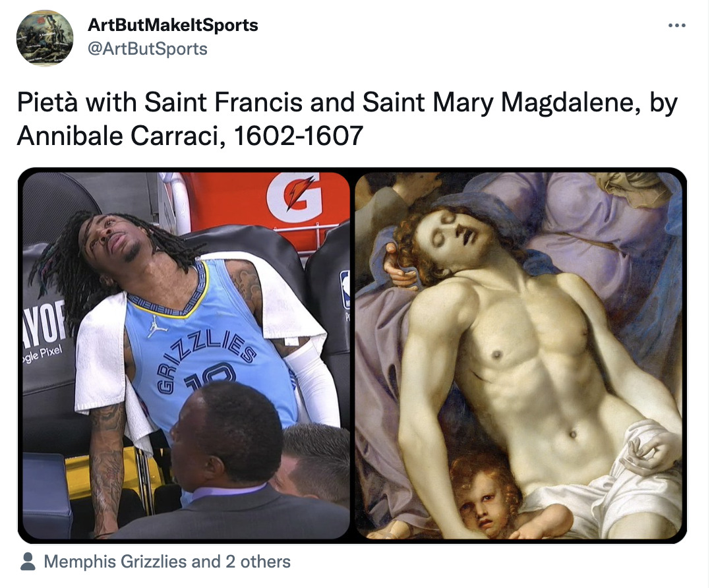Viewport: 712px width, 588px height.
Task: Click the Jordan logo on the jersey
Action: [x=153, y=325]
